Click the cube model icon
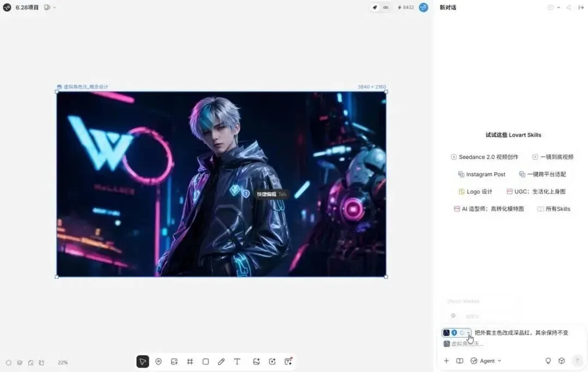This screenshot has width=588, height=372. [561, 361]
